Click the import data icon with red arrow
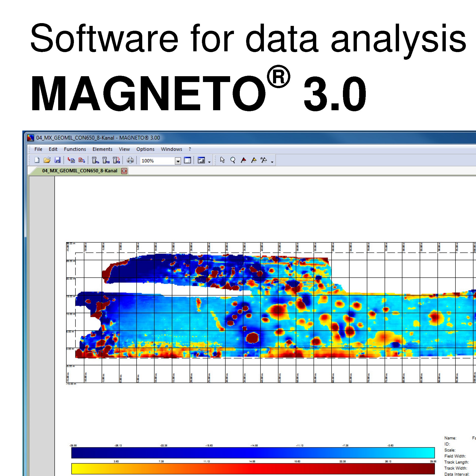 pyautogui.click(x=71, y=160)
